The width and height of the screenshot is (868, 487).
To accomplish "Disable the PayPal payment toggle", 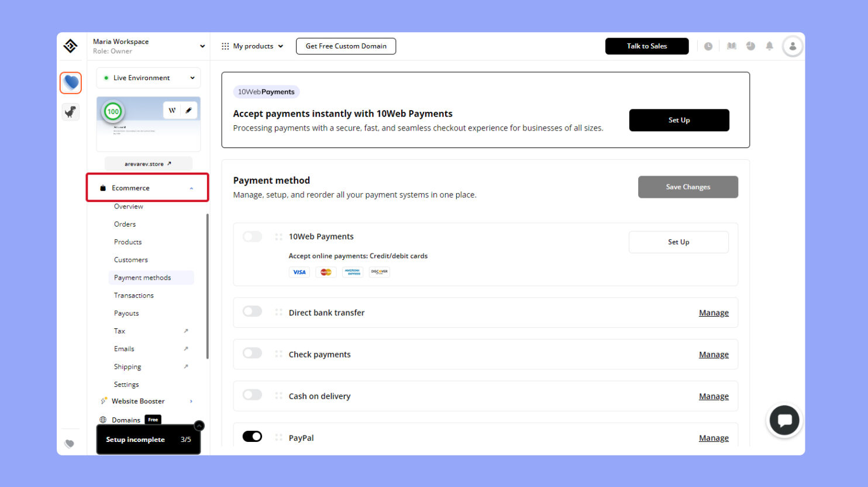I will click(x=252, y=437).
